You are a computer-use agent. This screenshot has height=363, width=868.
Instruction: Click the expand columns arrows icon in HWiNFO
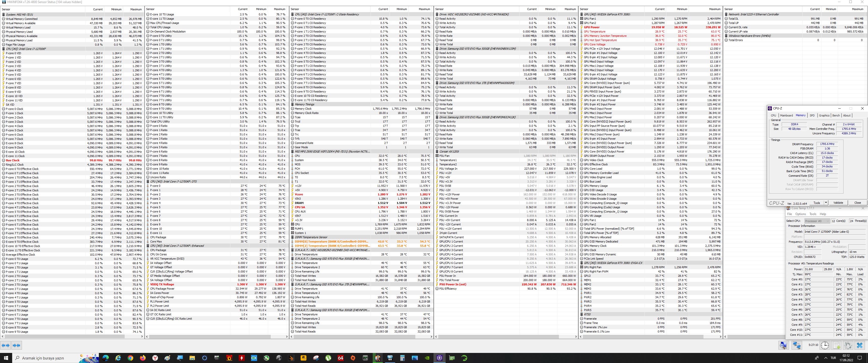tap(6, 345)
